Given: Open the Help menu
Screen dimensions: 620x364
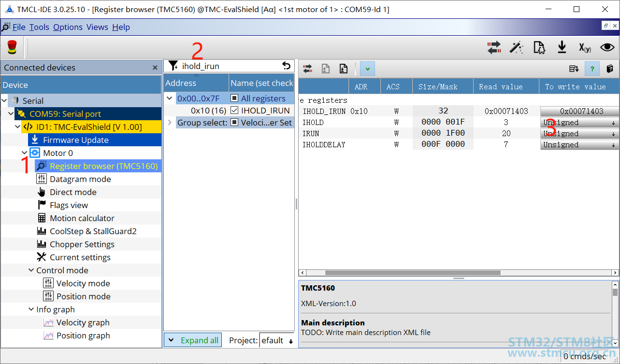Looking at the screenshot, I should 121,27.
